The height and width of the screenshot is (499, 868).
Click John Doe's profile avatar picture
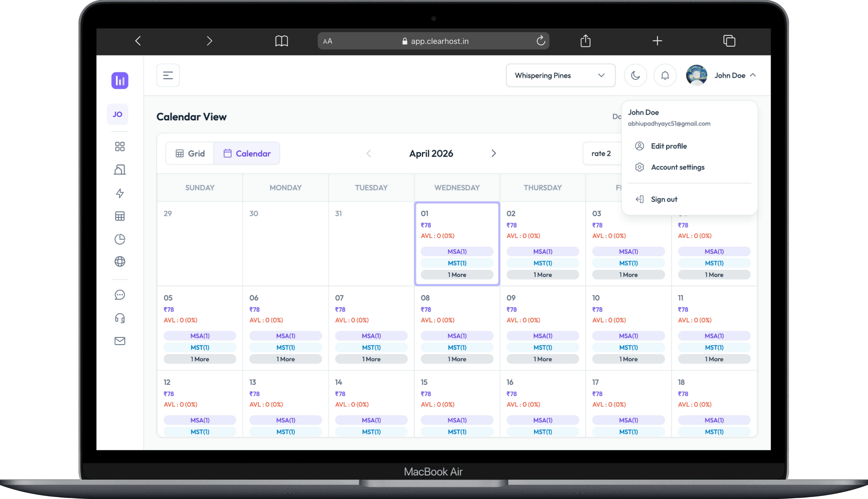click(x=696, y=75)
